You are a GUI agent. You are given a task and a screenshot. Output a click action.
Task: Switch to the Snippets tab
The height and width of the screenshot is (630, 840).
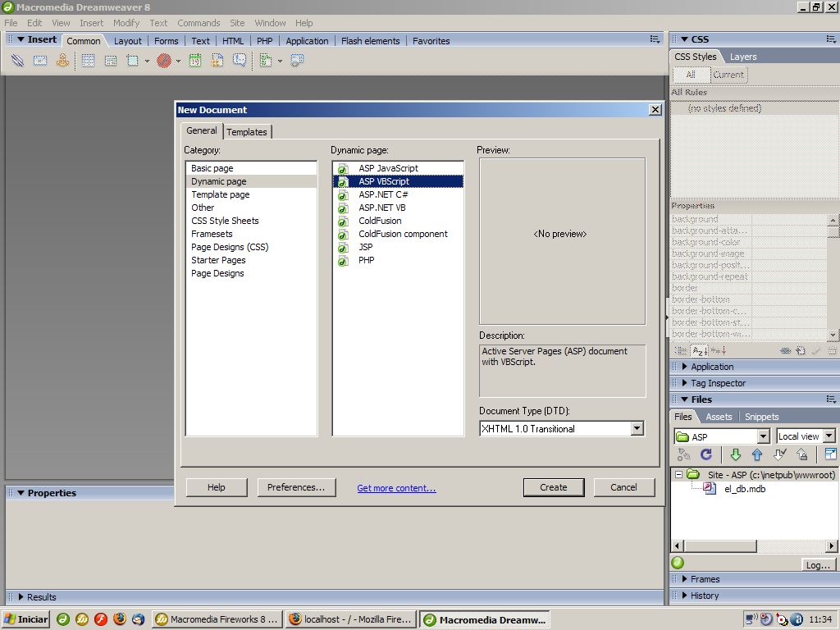coord(762,417)
